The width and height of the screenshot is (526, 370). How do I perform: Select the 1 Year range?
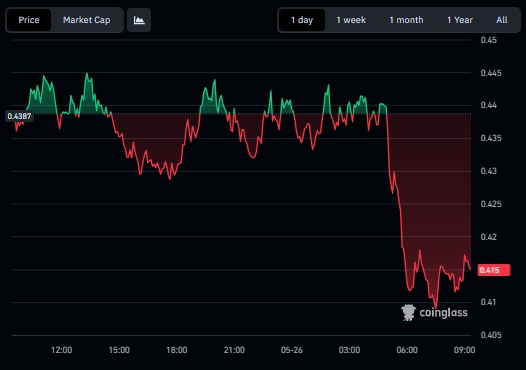[x=460, y=20]
